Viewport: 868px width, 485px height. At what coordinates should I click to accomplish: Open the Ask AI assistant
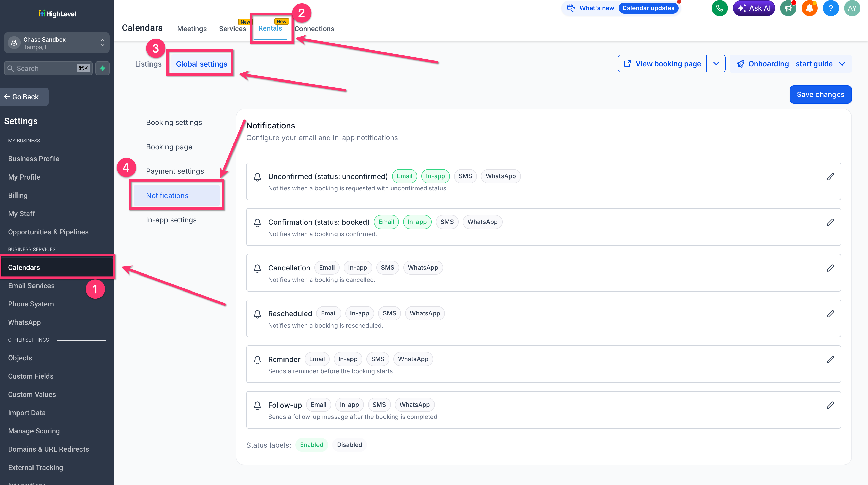tap(754, 8)
